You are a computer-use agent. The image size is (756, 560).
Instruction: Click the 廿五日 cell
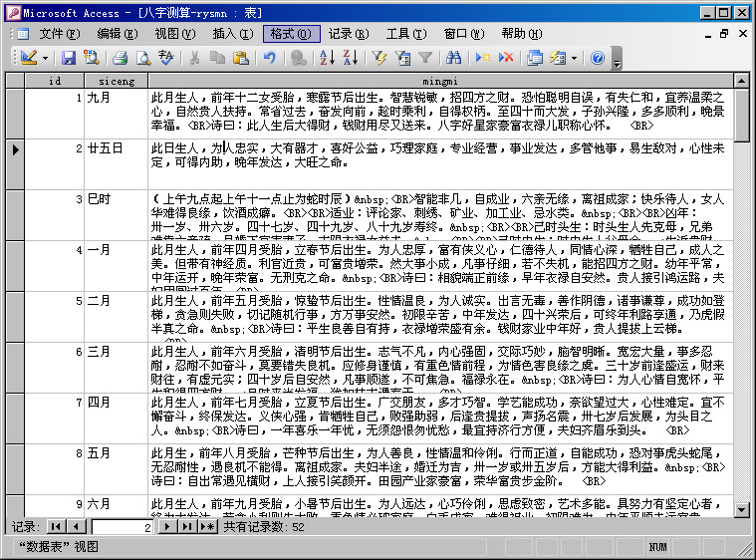pos(117,164)
